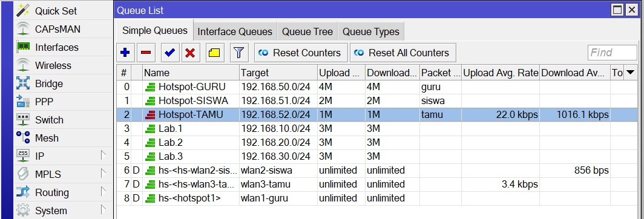Screen dimensions: 644x219
Task: Click the PPP connection icon
Action: pyautogui.click(x=23, y=102)
